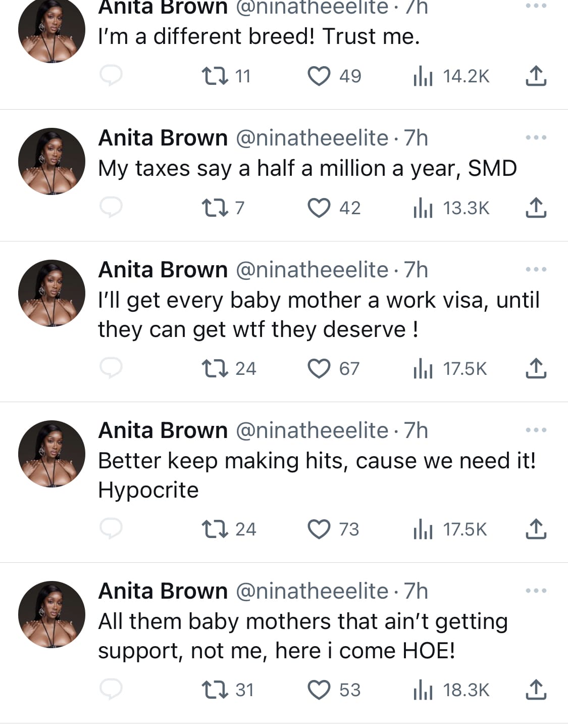Reply to the "Hypocrite" tweet

coord(111,529)
